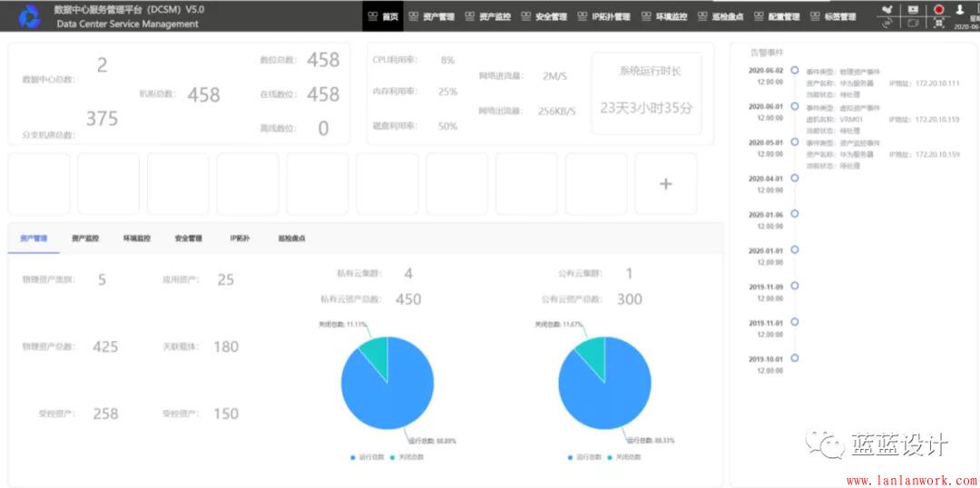Click the red record icon in header
980x488 pixels.
[938, 9]
